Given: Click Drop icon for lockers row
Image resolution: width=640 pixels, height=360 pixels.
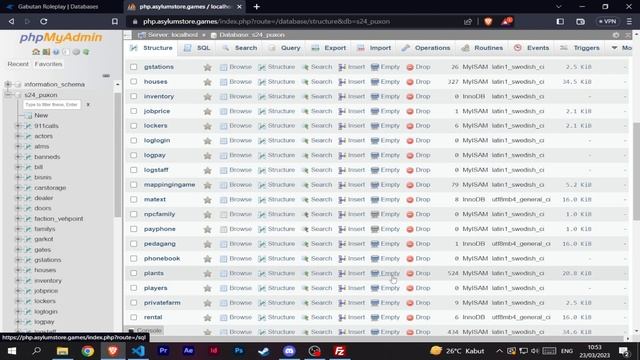Looking at the screenshot, I should (x=410, y=126).
